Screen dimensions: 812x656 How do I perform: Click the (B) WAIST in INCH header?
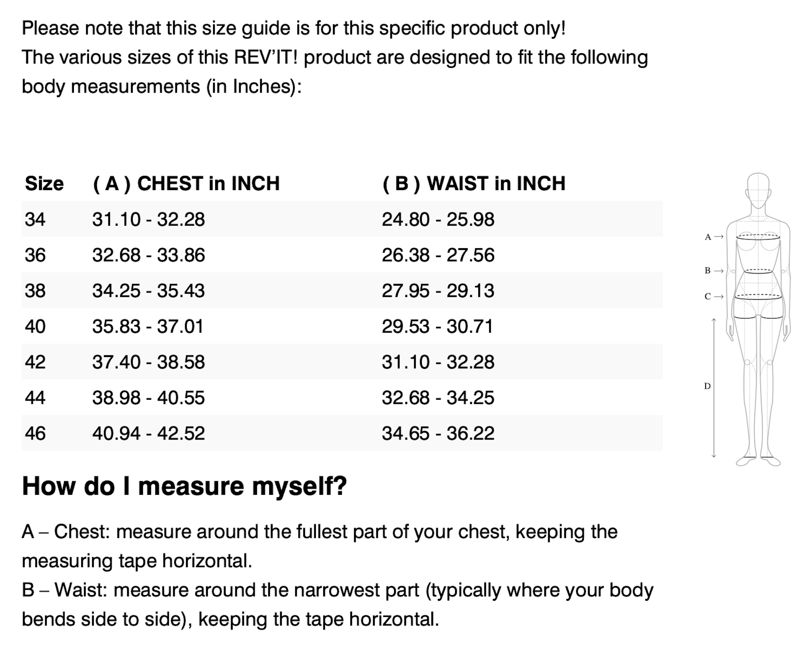[x=474, y=184]
